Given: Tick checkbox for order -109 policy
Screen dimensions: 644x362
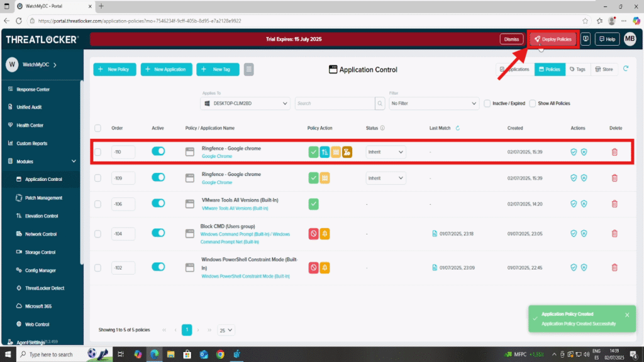Looking at the screenshot, I should (x=97, y=178).
